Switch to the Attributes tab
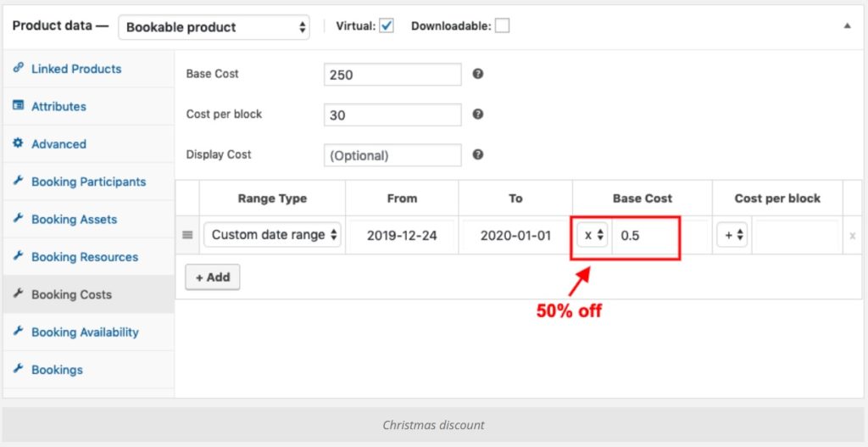 tap(88, 106)
